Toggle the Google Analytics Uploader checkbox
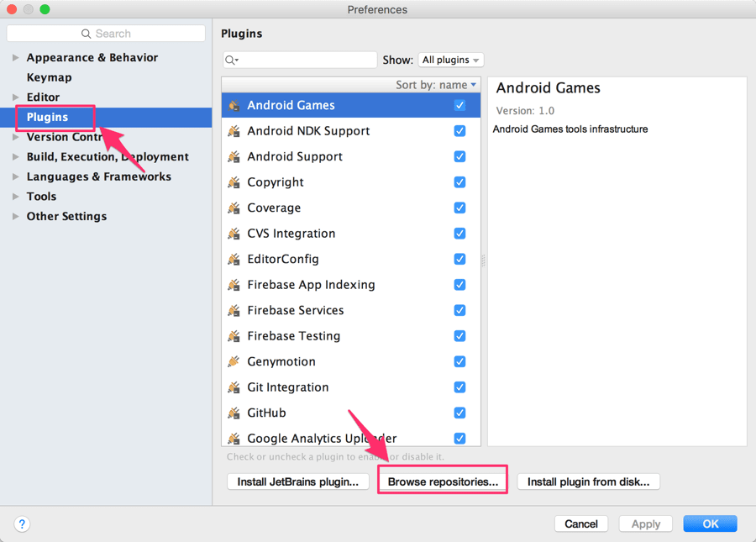Image resolution: width=756 pixels, height=542 pixels. coord(459,439)
